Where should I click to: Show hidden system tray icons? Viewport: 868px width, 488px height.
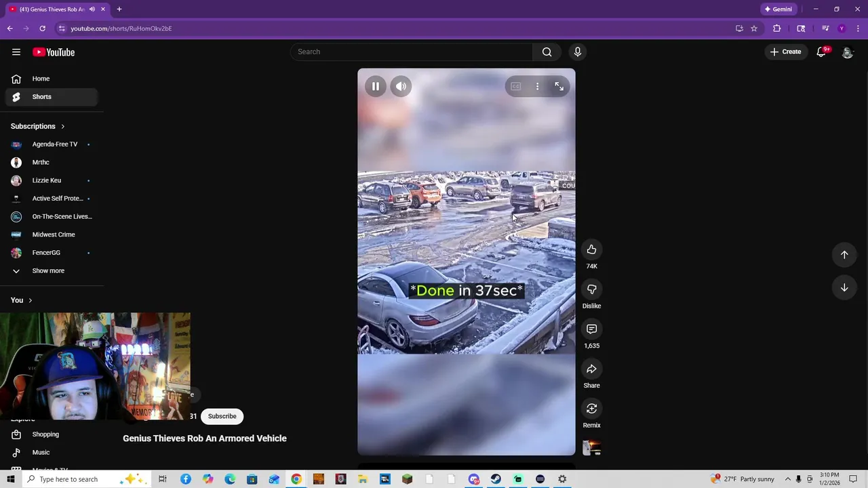[787, 479]
